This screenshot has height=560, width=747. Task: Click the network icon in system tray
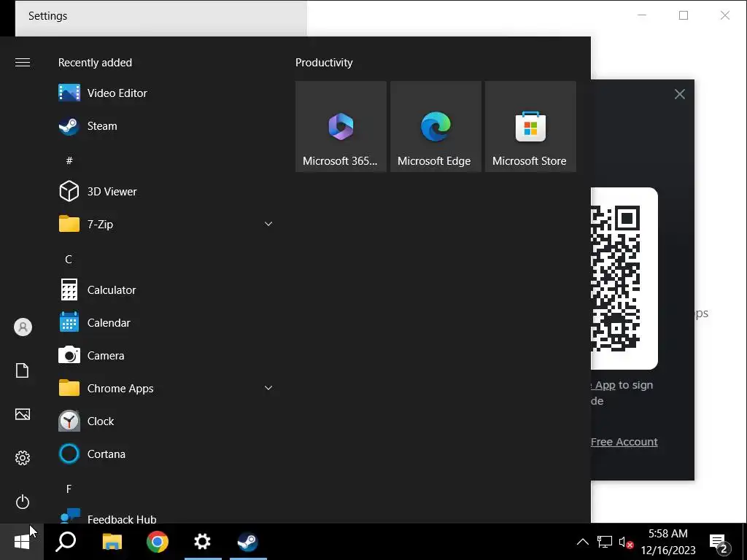(x=605, y=542)
